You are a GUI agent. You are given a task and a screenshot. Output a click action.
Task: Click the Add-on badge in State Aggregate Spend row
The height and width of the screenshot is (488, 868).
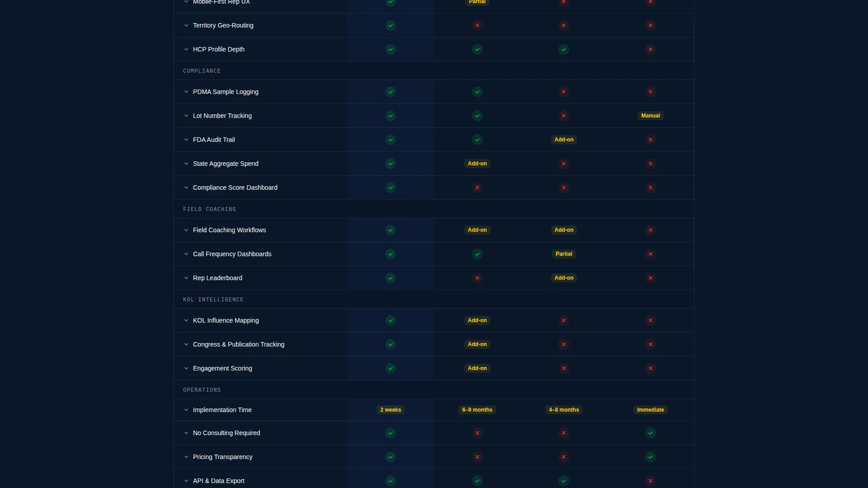coord(477,164)
